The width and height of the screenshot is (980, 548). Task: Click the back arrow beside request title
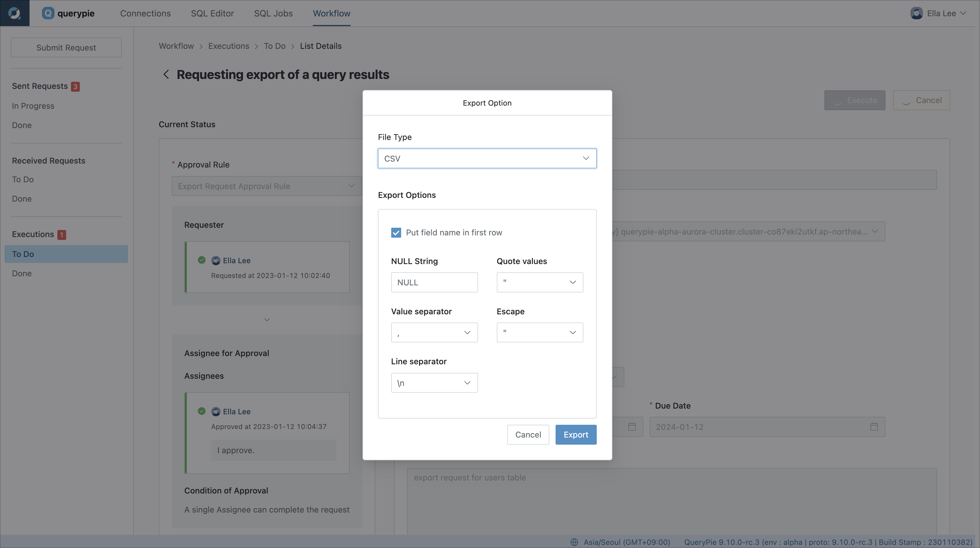(166, 75)
